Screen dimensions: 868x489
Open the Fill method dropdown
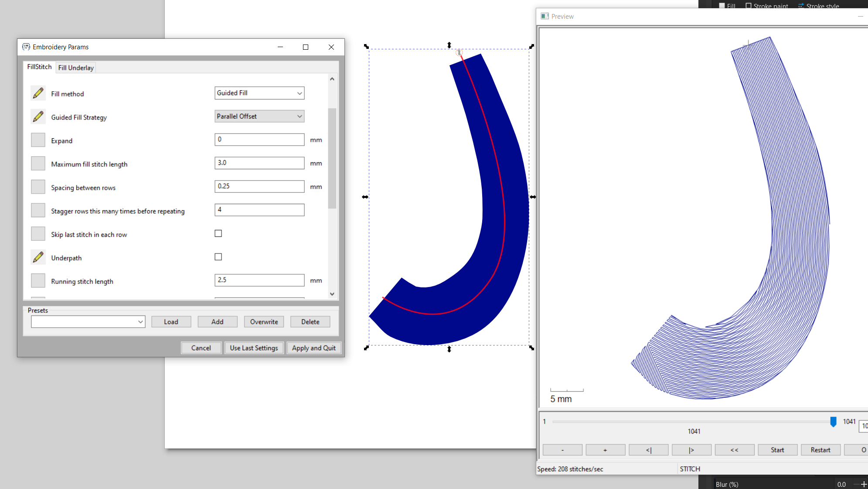click(259, 93)
